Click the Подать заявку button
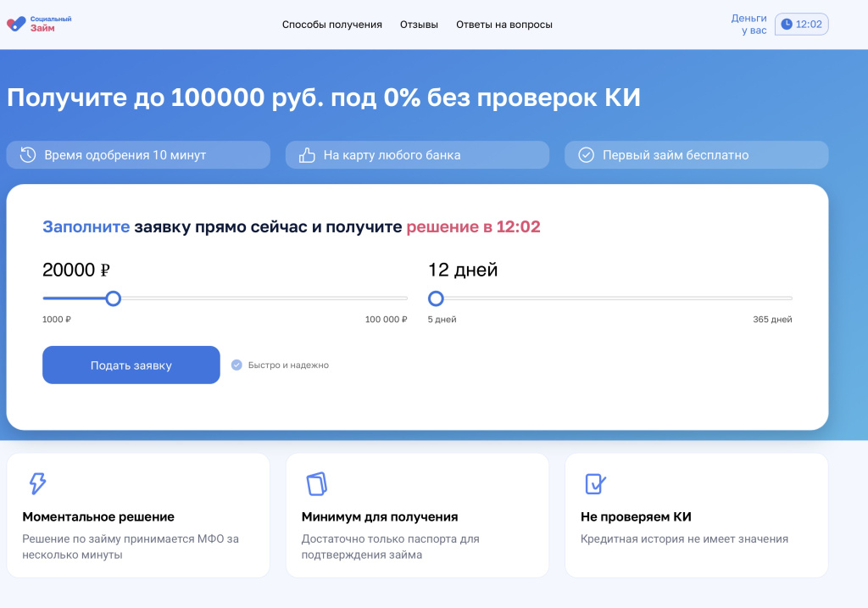 [x=131, y=365]
